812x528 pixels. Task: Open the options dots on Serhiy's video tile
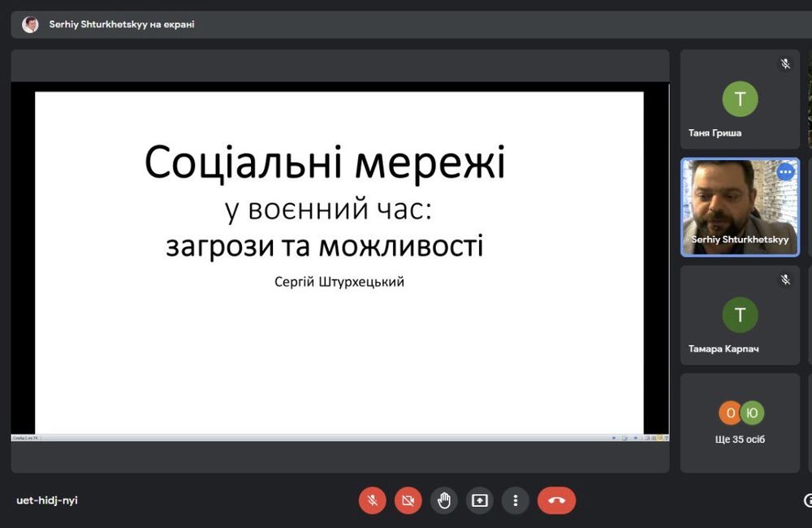[785, 172]
